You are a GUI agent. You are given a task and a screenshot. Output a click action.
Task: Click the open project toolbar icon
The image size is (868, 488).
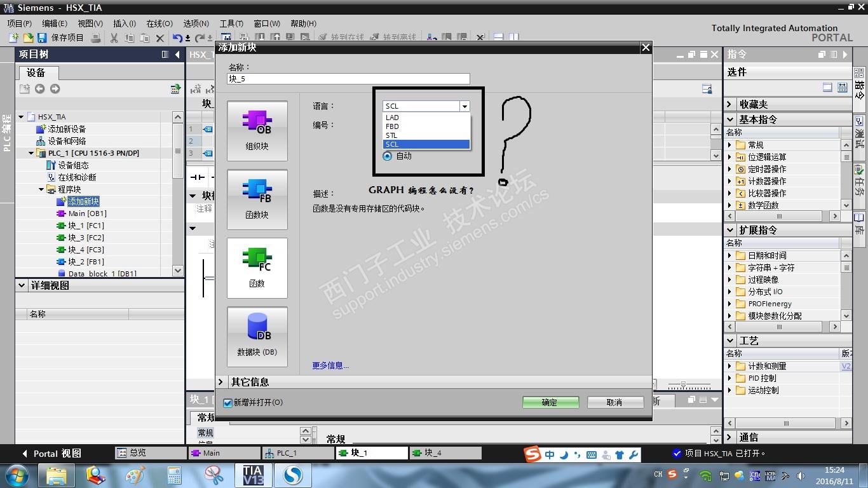[28, 38]
